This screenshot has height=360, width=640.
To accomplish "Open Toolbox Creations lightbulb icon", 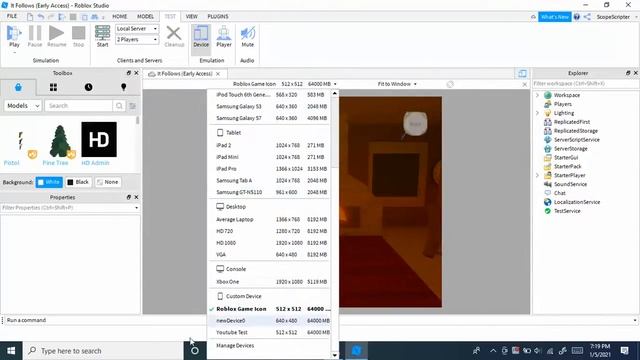I will (123, 87).
